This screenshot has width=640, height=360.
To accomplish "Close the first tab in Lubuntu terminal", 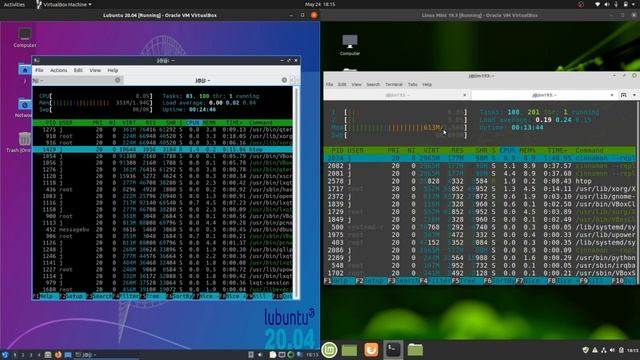I will pos(118,80).
